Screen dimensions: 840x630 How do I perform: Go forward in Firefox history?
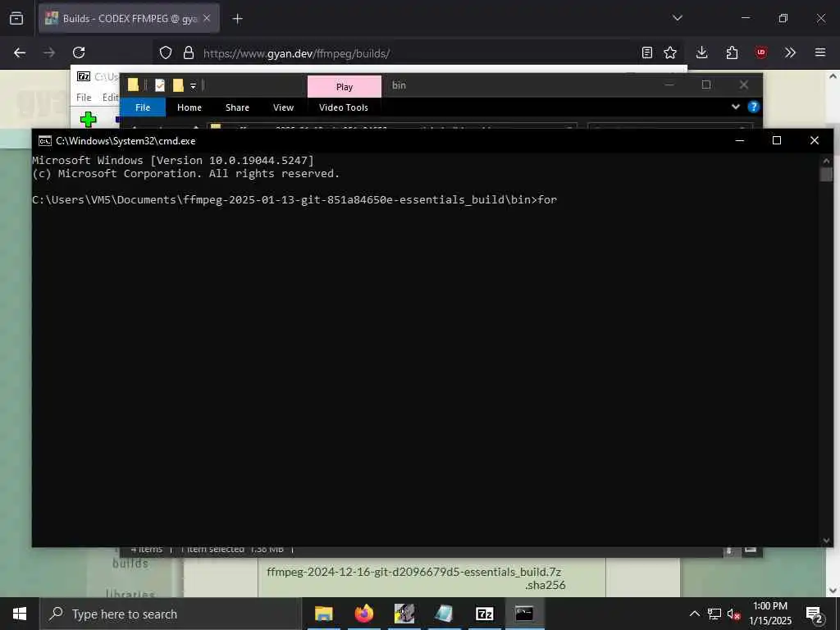49,52
